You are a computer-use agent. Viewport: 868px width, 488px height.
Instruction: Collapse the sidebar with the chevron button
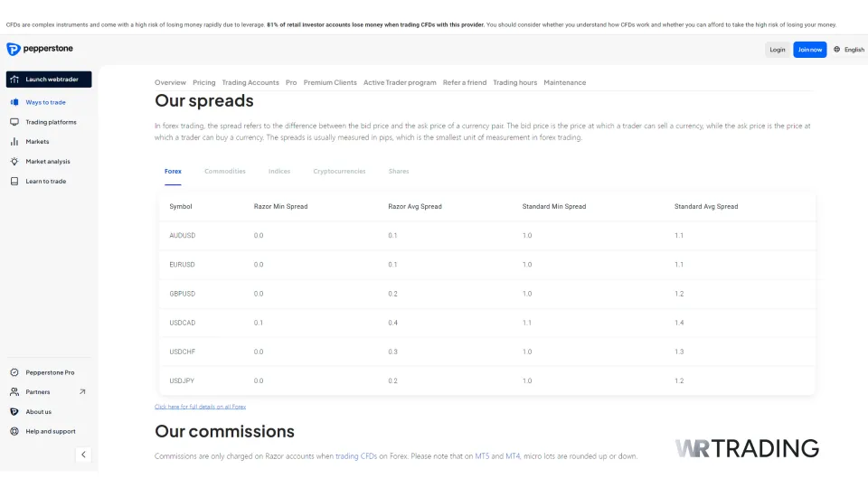(x=83, y=455)
